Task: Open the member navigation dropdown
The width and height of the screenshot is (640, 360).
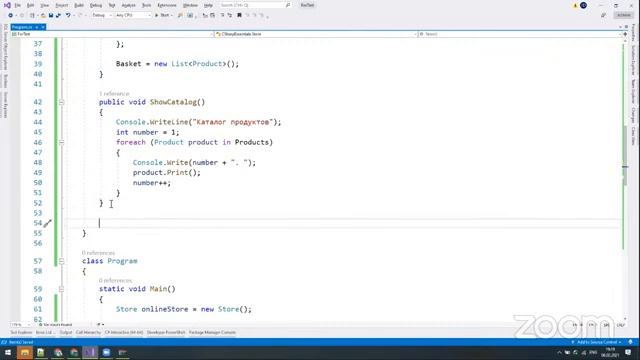Action: click(520, 34)
